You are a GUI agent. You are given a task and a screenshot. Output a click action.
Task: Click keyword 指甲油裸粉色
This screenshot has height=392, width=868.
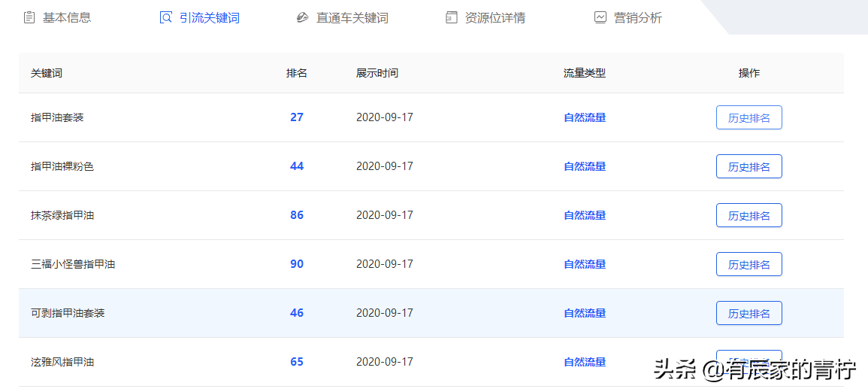pyautogui.click(x=62, y=166)
